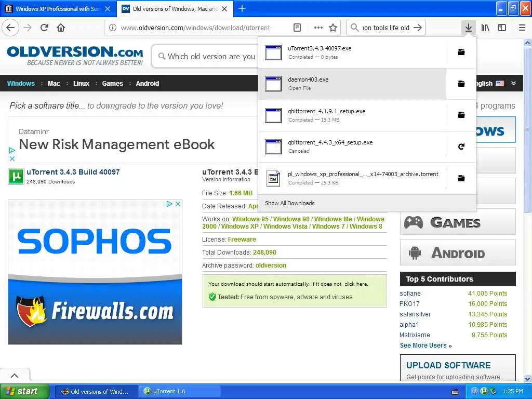Open the ANDROID sidebar button
532x399 pixels.
point(458,252)
